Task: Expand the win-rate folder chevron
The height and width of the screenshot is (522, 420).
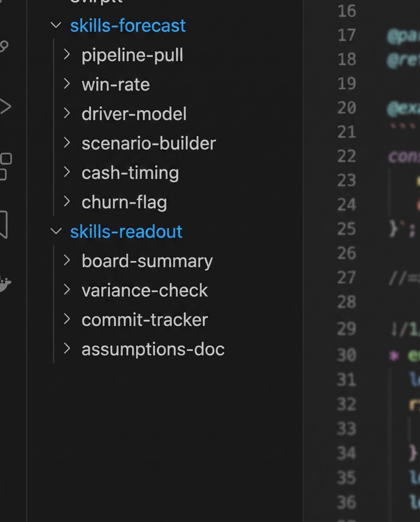Action: tap(67, 84)
